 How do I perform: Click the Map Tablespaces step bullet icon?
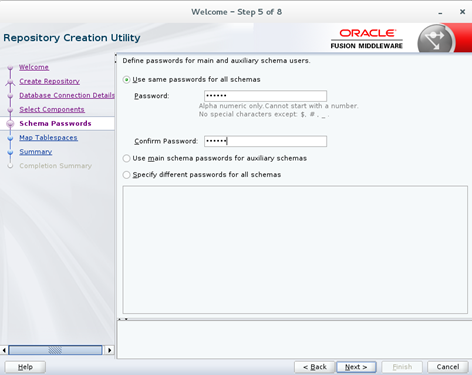point(10,138)
